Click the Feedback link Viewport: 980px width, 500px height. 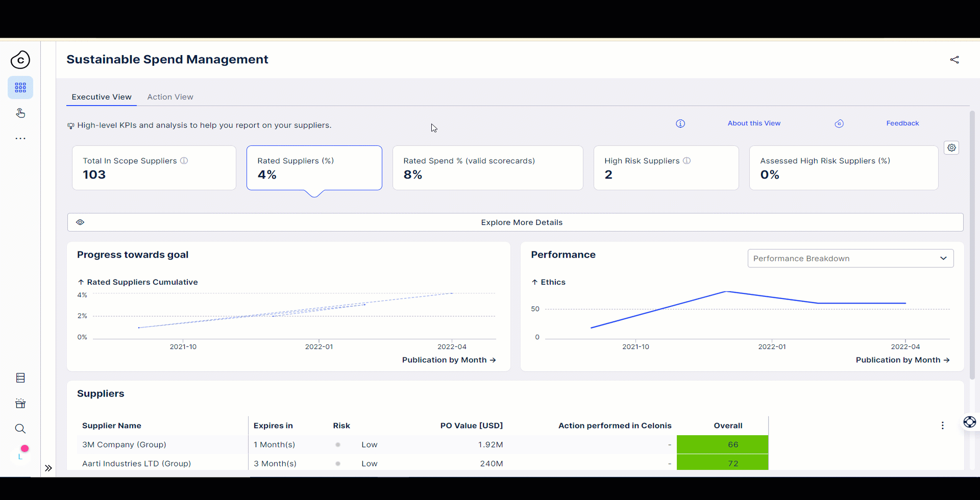pyautogui.click(x=902, y=123)
